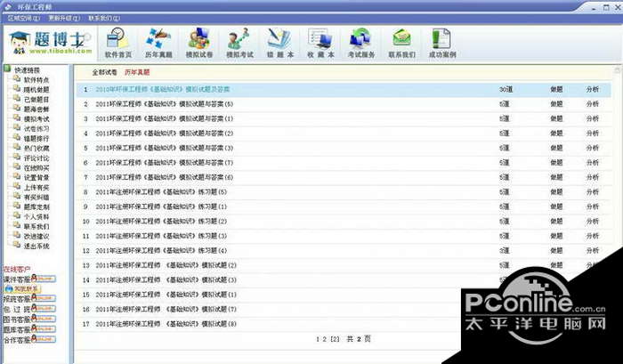Select 随机做题 in the sidebar
The image size is (623, 364).
point(36,90)
